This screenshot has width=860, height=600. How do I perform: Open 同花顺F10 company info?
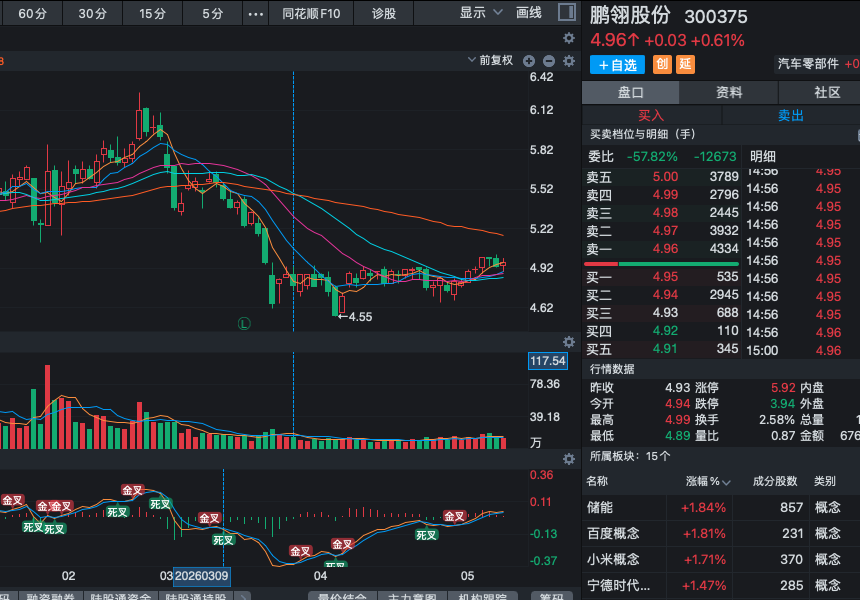(311, 13)
